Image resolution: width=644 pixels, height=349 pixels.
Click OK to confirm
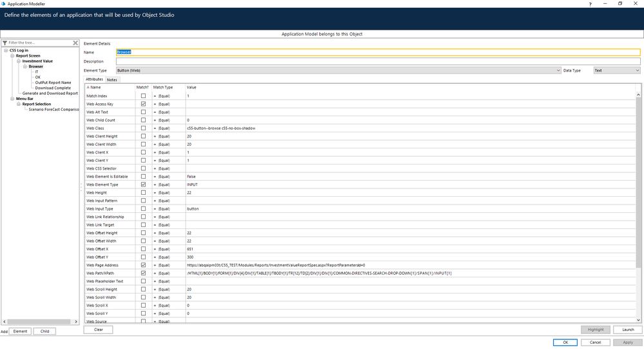(565, 343)
